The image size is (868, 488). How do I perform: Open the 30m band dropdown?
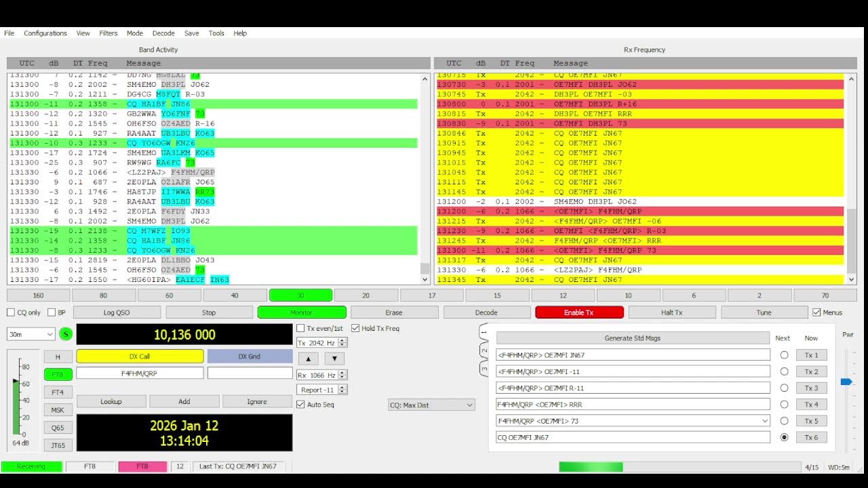31,334
